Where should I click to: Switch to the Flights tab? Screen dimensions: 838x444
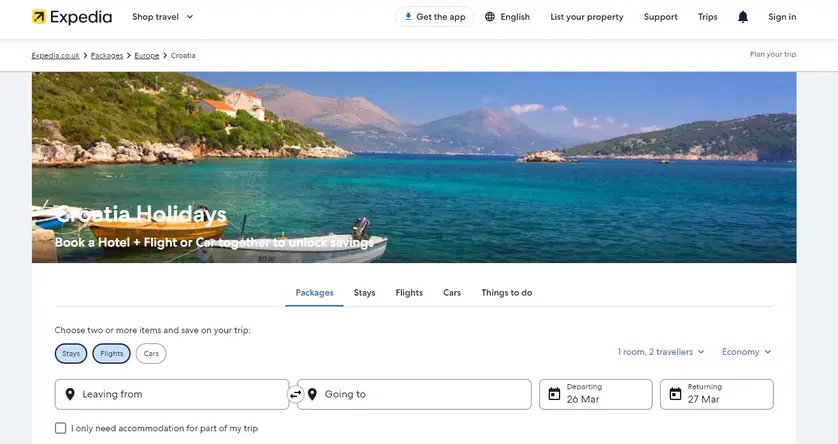click(409, 293)
